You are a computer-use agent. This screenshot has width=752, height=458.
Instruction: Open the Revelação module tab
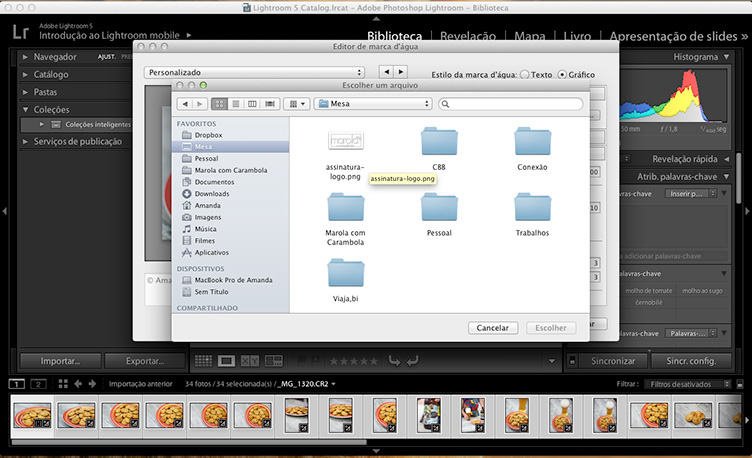coord(467,36)
